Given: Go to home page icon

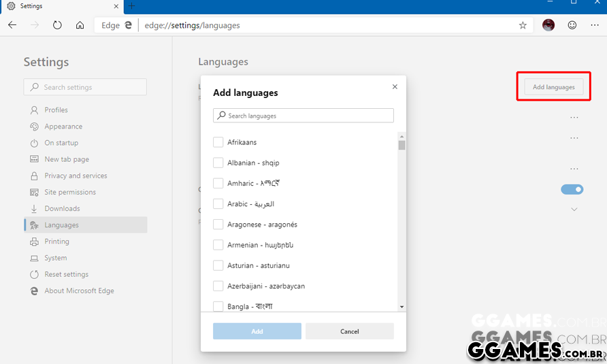Looking at the screenshot, I should (80, 25).
